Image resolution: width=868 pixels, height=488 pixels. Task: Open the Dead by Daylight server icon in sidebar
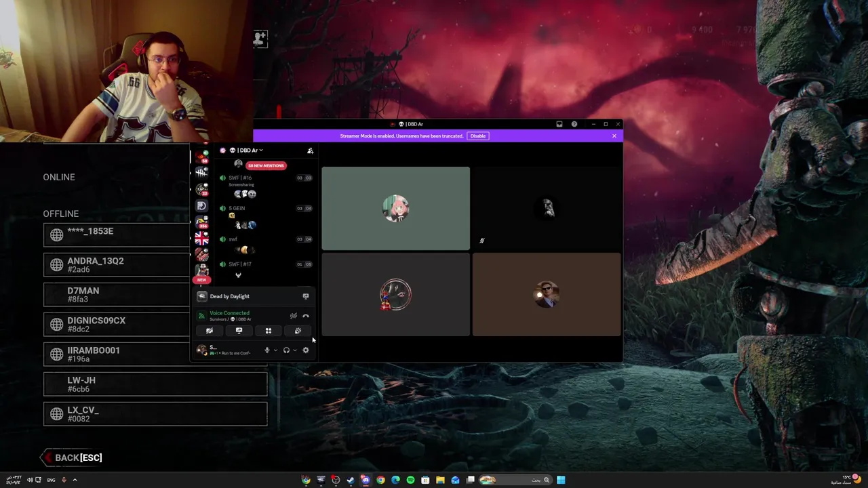(201, 172)
